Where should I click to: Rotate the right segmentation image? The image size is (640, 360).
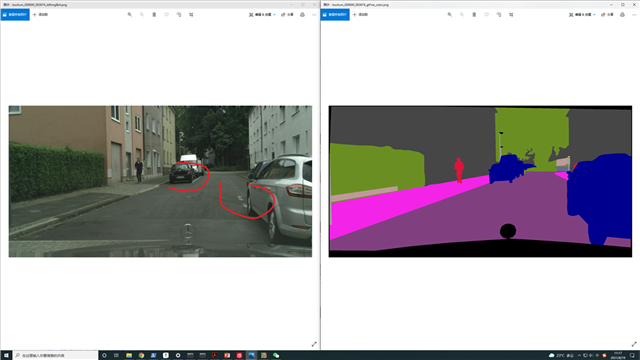(499, 15)
